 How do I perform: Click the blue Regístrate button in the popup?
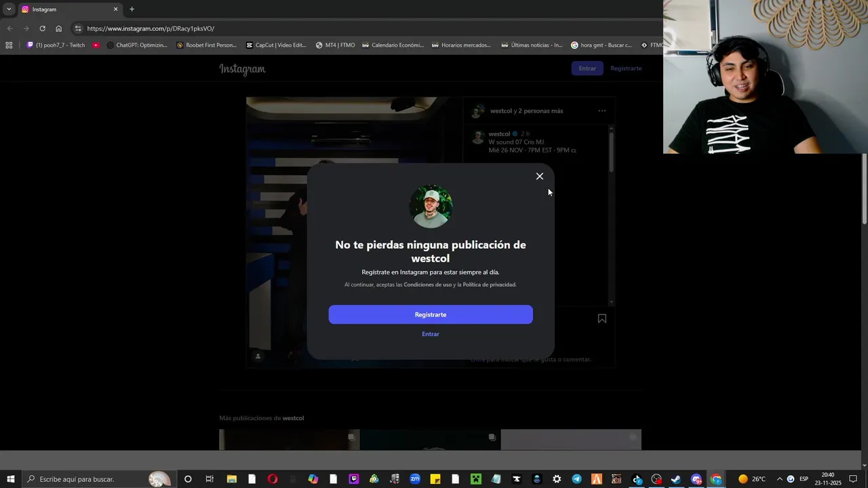pyautogui.click(x=431, y=314)
